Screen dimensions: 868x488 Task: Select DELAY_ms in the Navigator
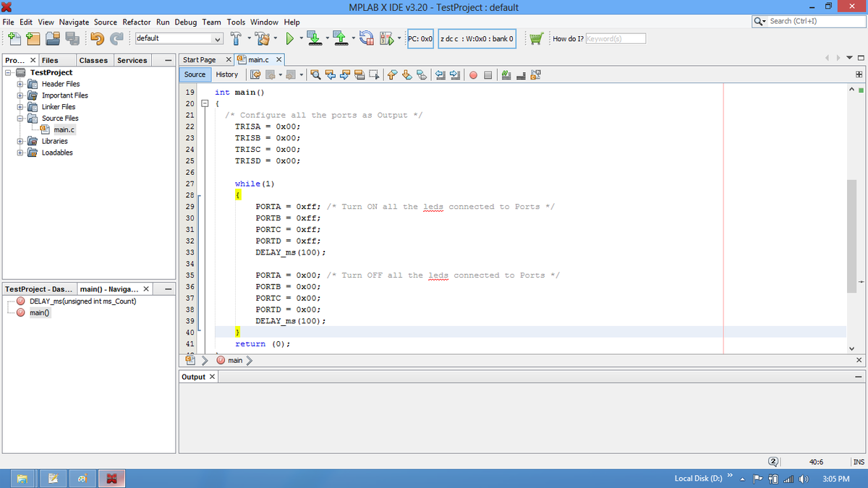pyautogui.click(x=82, y=301)
